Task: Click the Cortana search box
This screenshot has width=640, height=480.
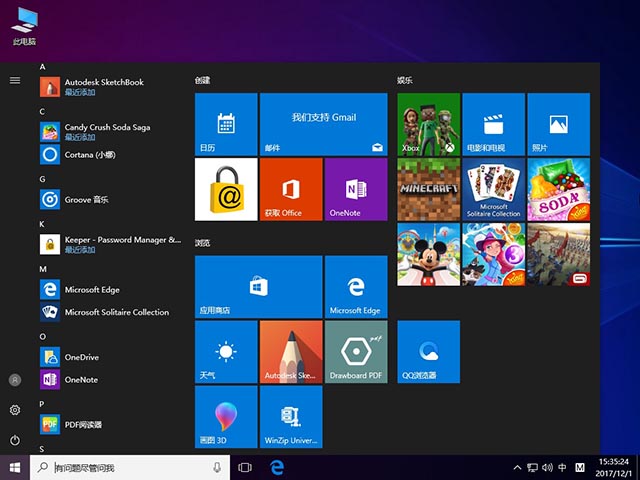Action: tap(130, 467)
